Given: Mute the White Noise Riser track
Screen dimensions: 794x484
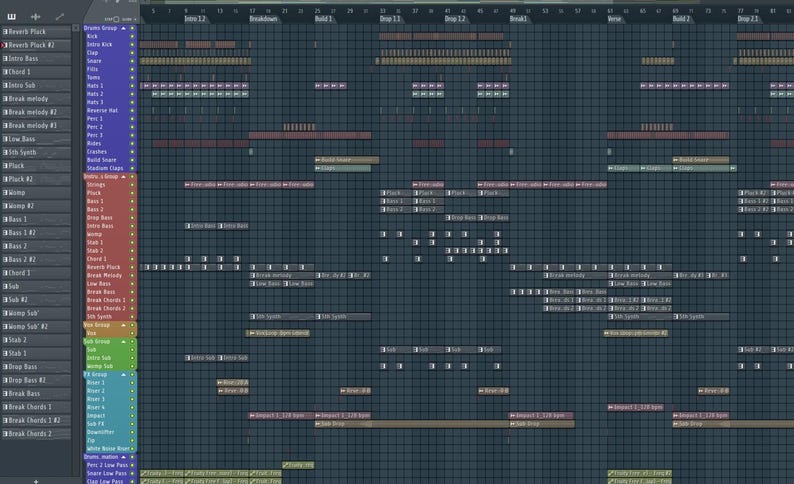Looking at the screenshot, I should (x=132, y=449).
